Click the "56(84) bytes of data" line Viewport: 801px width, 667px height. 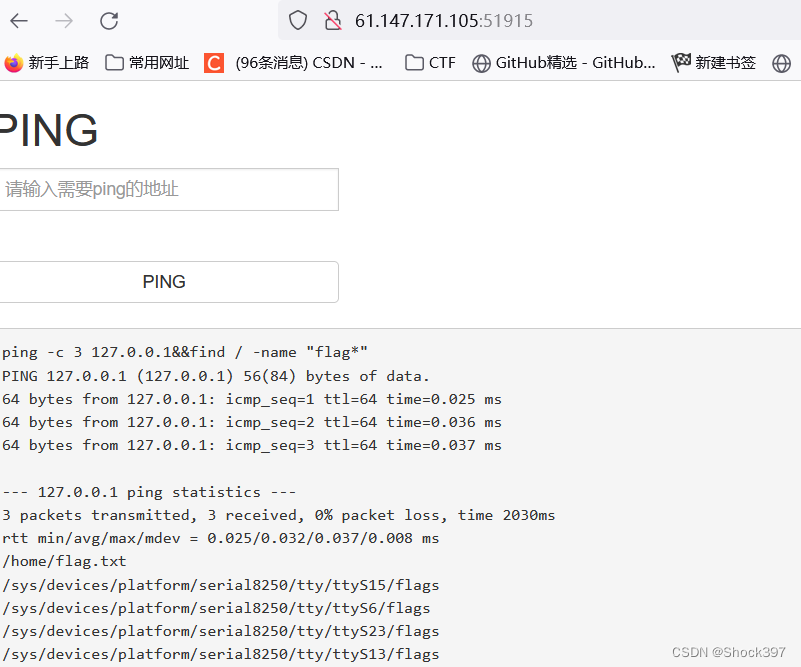tap(216, 376)
